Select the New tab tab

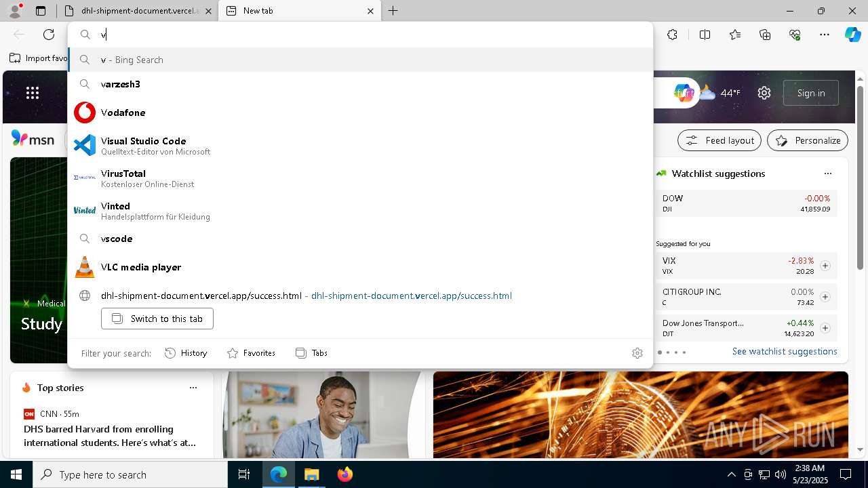click(300, 11)
